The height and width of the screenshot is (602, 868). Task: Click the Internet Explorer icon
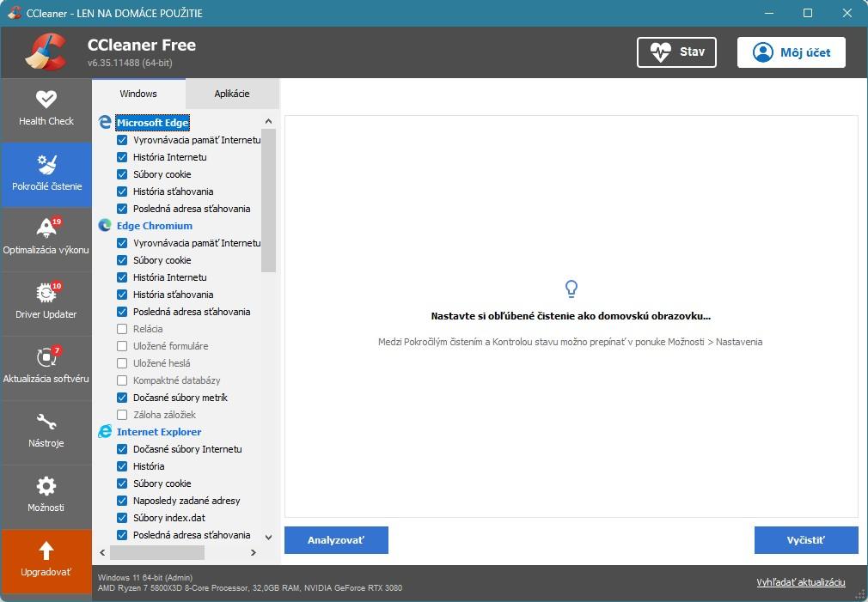coord(105,432)
